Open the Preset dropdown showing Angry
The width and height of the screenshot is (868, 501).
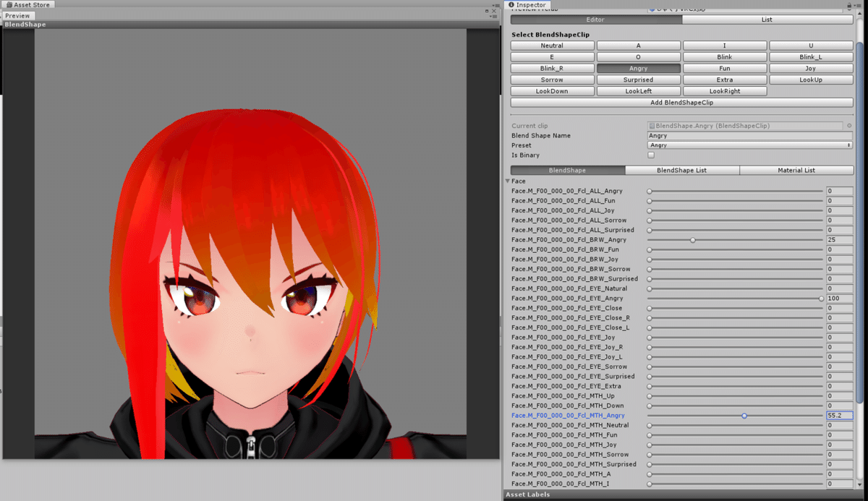point(749,145)
